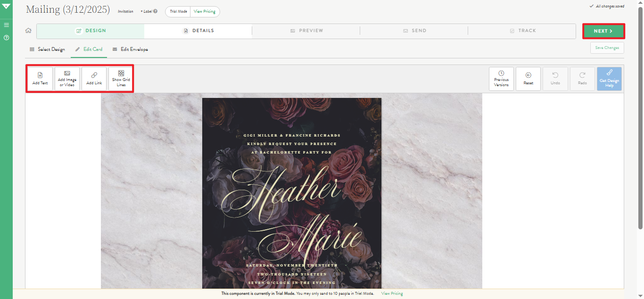
Task: Click the All changes saved status
Action: (x=607, y=7)
